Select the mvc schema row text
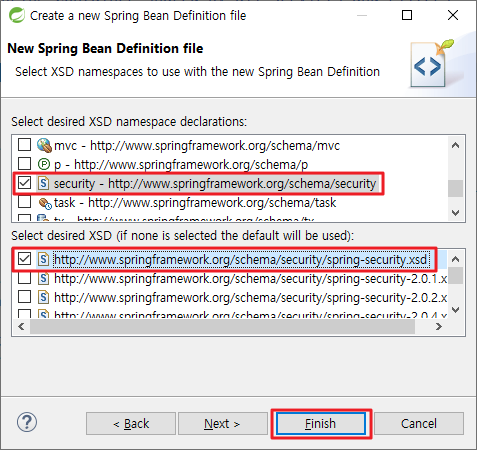The height and width of the screenshot is (450, 477). 197,146
